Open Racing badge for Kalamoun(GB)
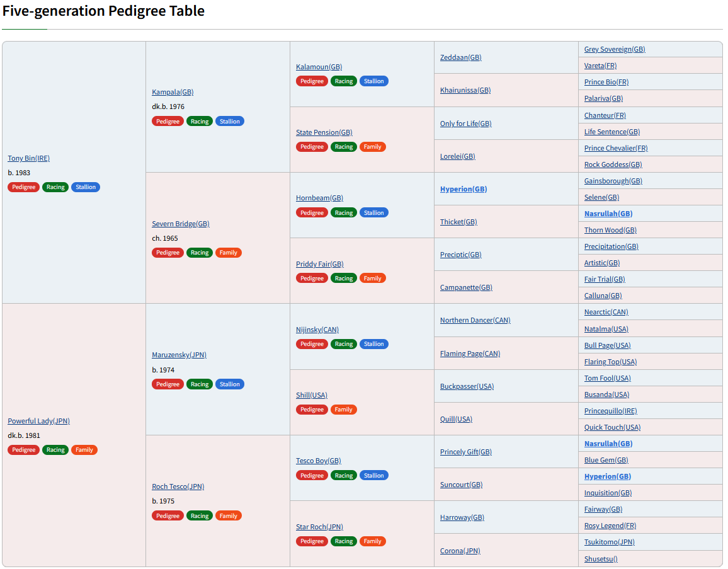 [x=344, y=81]
